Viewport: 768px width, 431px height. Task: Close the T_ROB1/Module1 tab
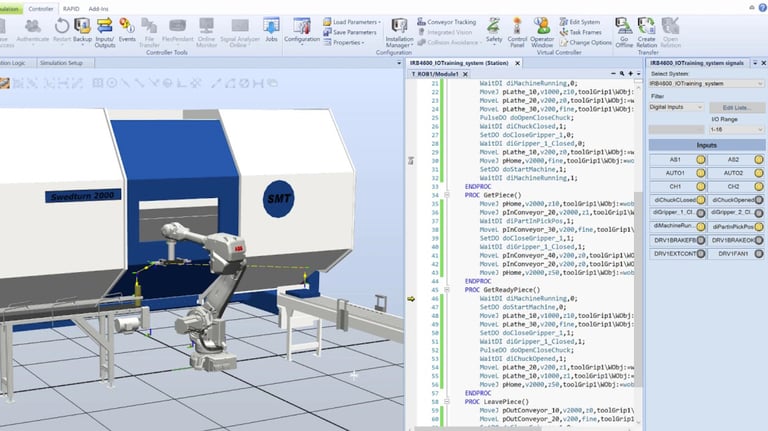[x=465, y=74]
